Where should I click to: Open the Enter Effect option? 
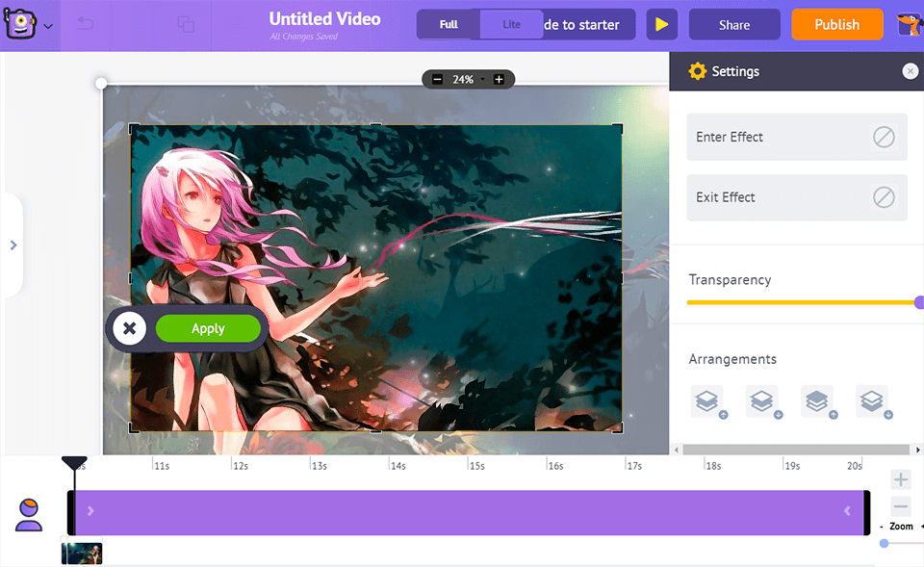(797, 137)
